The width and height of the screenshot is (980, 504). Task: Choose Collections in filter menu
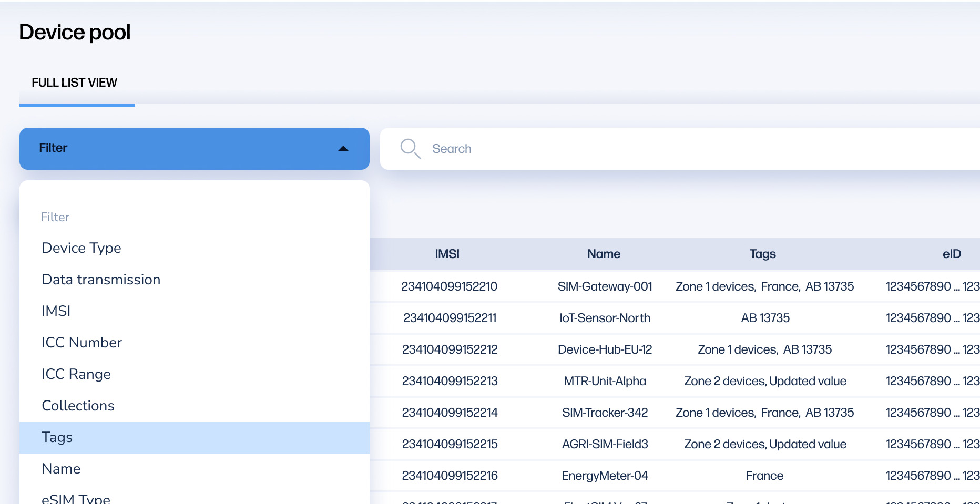point(78,406)
